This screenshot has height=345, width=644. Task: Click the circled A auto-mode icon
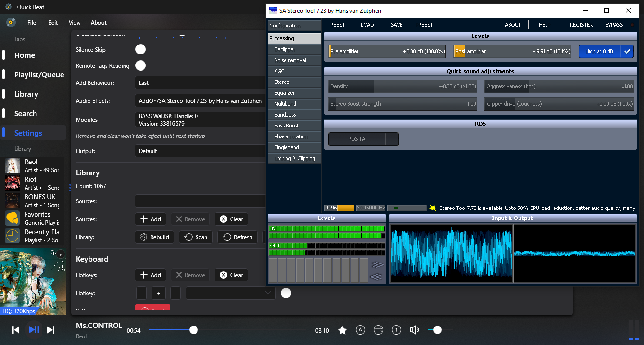pos(360,330)
